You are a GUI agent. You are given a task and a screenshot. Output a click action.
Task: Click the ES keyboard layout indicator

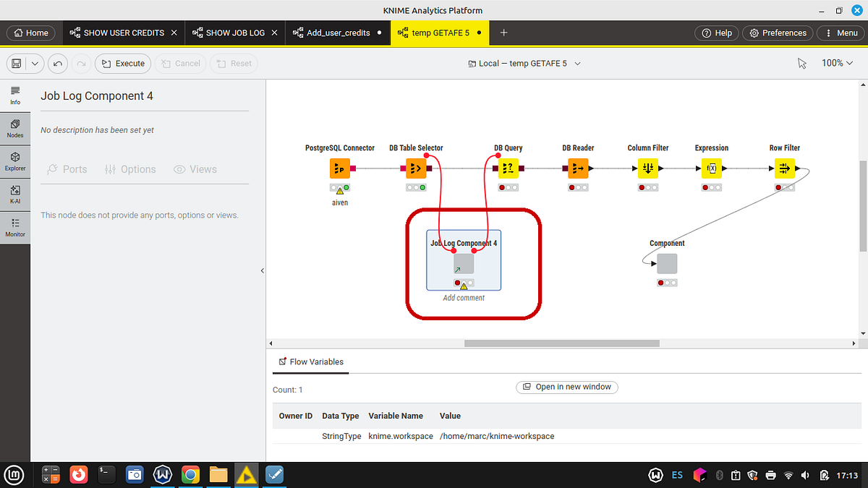click(677, 475)
